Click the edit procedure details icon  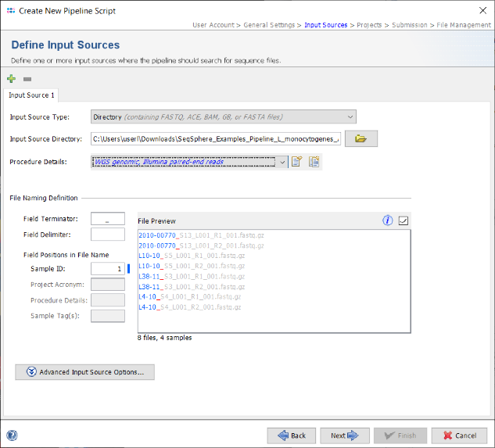pyautogui.click(x=297, y=162)
